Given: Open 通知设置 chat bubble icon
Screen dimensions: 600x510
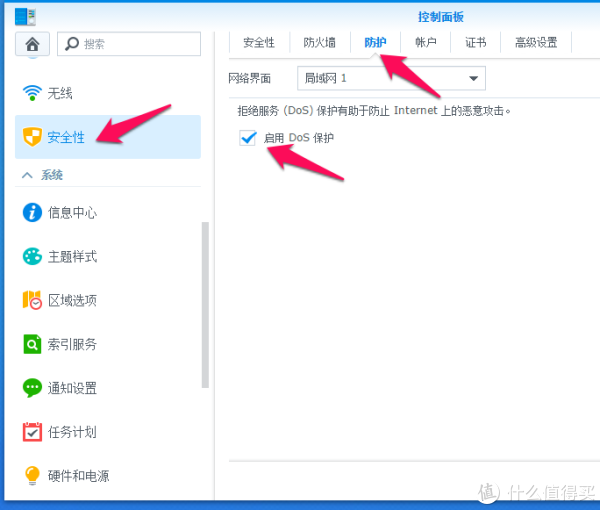Looking at the screenshot, I should pyautogui.click(x=32, y=388).
